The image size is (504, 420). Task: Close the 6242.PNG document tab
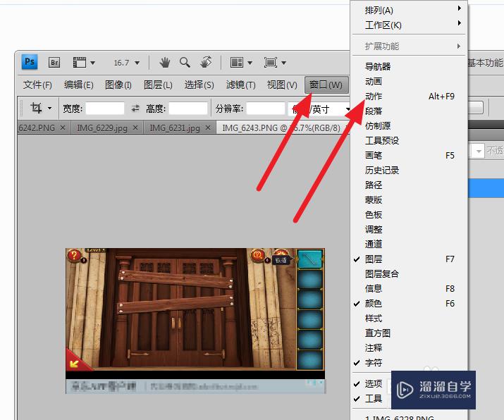pos(63,128)
